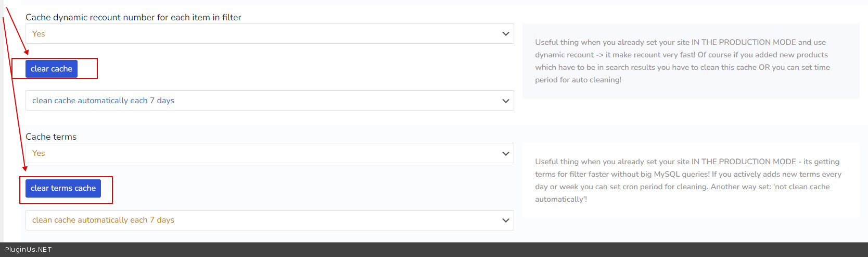The width and height of the screenshot is (868, 257).
Task: Click the 7 days text in recount auto-clean dropdown
Action: [x=162, y=101]
